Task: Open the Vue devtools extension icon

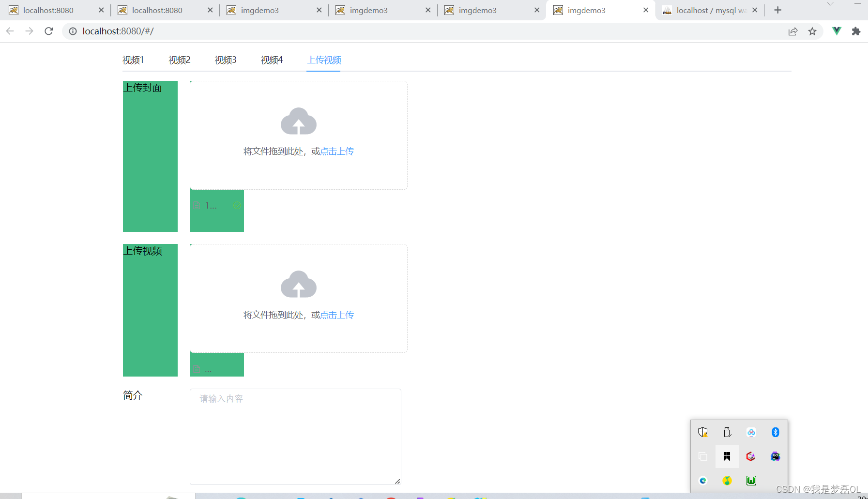Action: [837, 31]
